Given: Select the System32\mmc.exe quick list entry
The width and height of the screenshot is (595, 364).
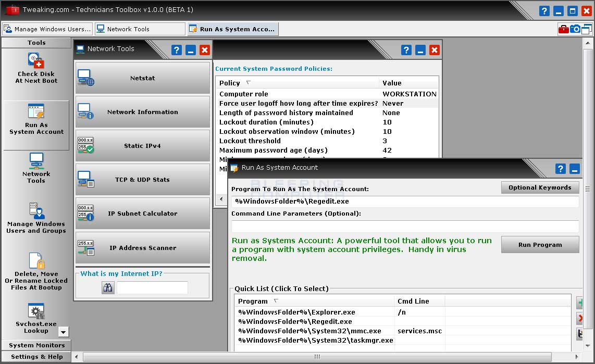Looking at the screenshot, I should [x=402, y=331].
